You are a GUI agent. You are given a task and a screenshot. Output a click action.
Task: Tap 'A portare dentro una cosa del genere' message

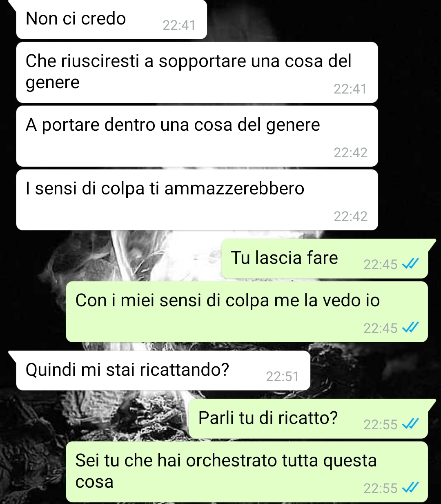pos(197,136)
